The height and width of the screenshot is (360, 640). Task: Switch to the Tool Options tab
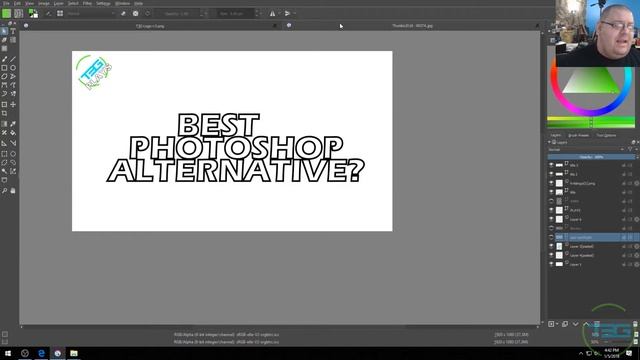click(x=606, y=135)
